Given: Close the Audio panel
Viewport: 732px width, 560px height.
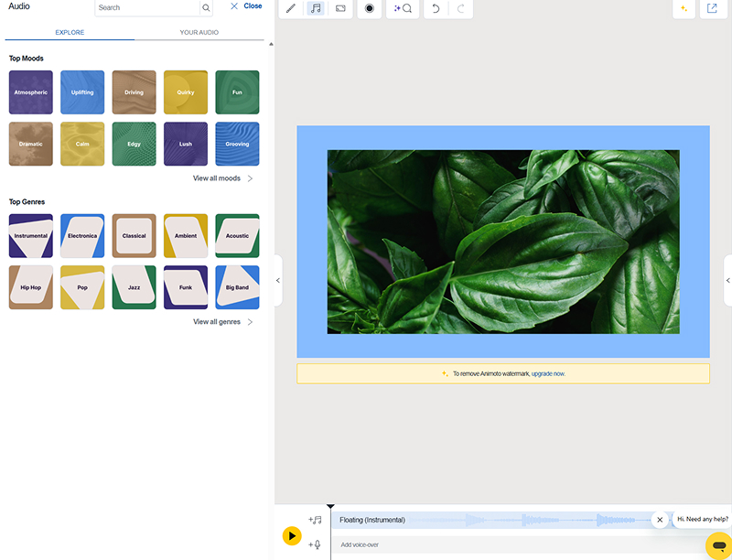Looking at the screenshot, I should tap(246, 6).
